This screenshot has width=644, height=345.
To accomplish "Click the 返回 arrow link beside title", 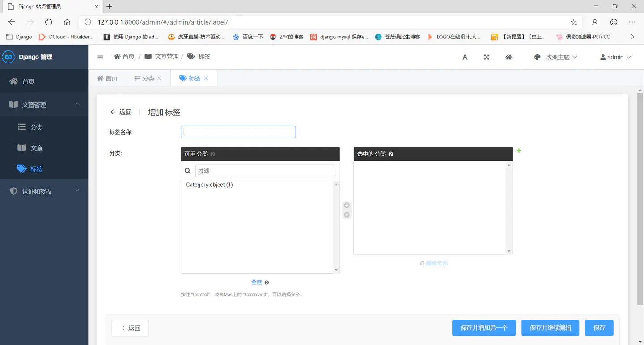I will click(x=121, y=112).
